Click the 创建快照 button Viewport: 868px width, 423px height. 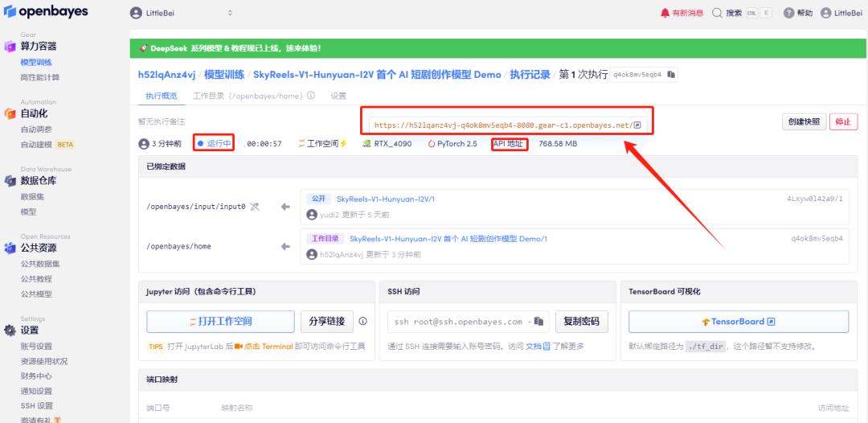804,121
